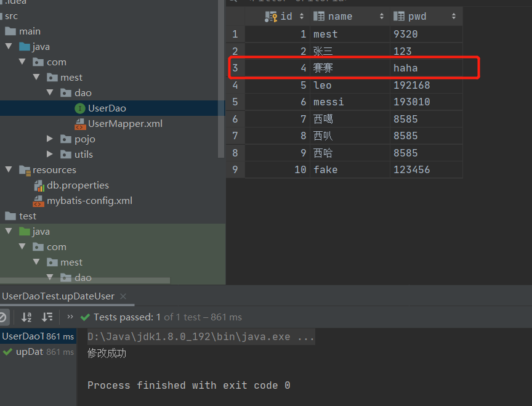Image resolution: width=532 pixels, height=406 pixels.
Task: Sort test results by duration
Action: click(x=47, y=317)
